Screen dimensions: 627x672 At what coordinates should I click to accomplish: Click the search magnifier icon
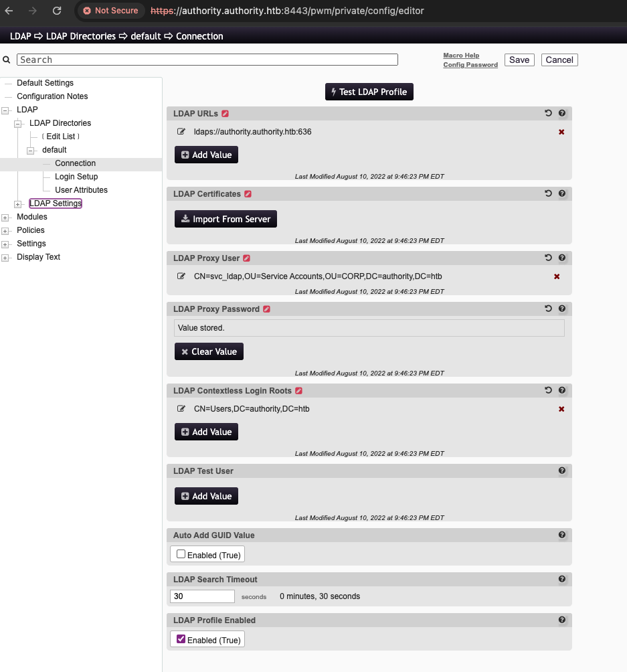tap(7, 59)
